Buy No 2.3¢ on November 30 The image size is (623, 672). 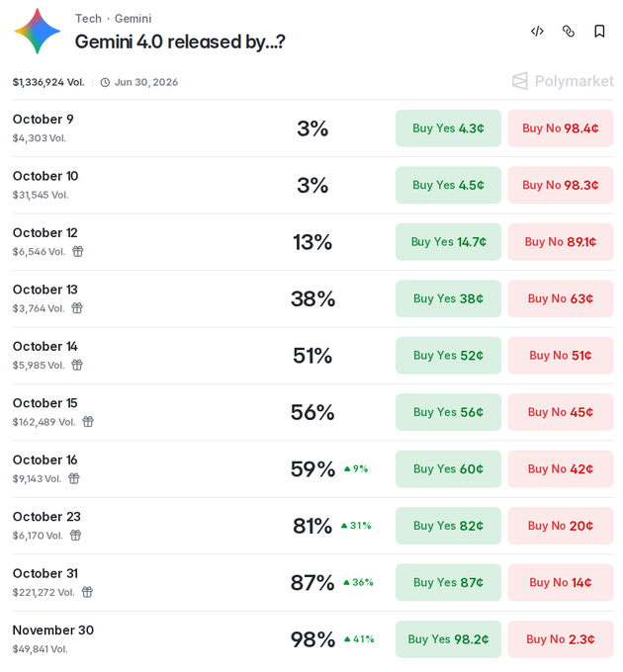[x=561, y=639]
